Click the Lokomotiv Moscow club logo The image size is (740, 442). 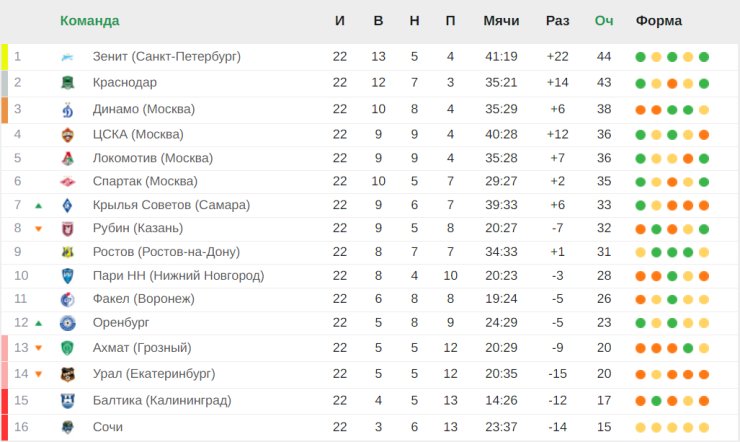click(67, 158)
